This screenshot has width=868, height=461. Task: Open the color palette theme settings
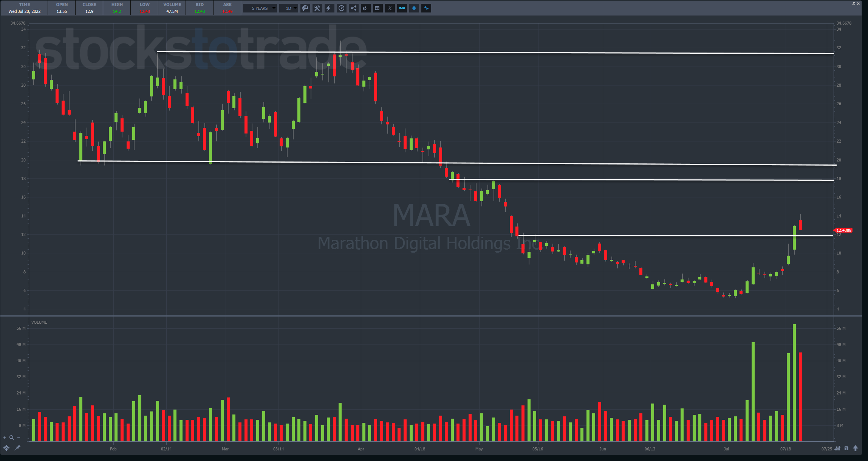tap(305, 8)
